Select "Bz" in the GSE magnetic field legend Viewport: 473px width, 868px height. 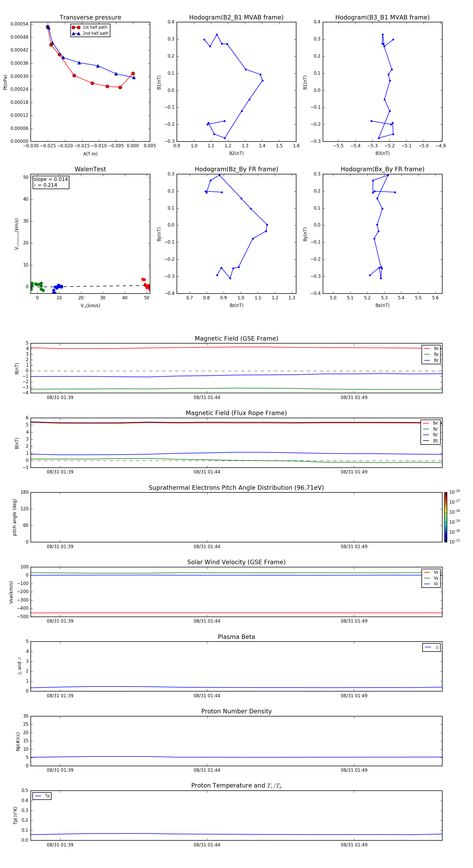(431, 360)
